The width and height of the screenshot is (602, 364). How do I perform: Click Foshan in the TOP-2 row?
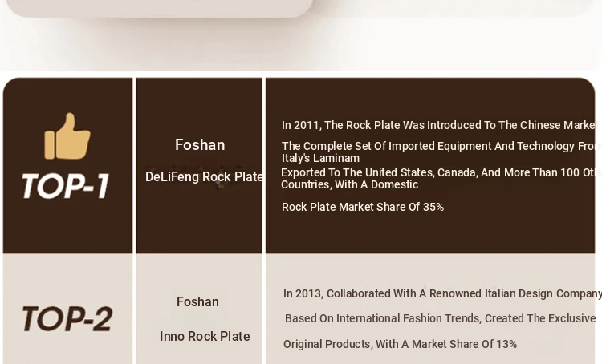(197, 301)
